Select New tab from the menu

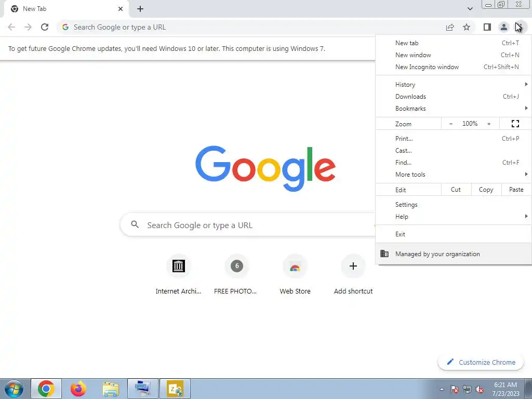pyautogui.click(x=454, y=43)
